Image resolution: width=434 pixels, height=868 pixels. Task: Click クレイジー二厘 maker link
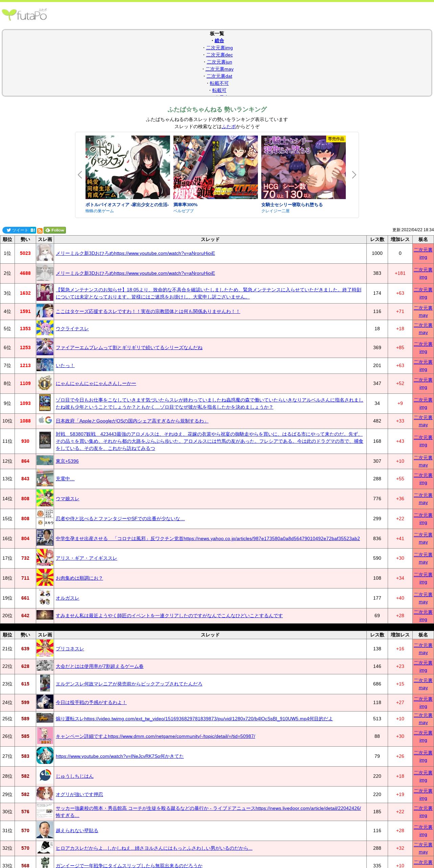(275, 211)
